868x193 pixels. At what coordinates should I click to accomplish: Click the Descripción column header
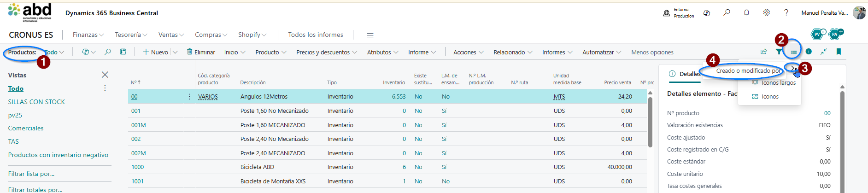pyautogui.click(x=253, y=82)
